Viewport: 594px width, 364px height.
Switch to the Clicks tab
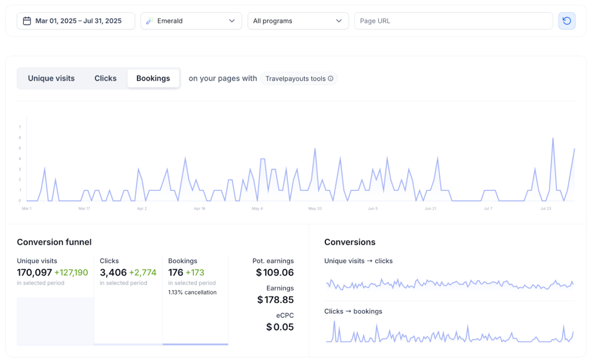(x=106, y=78)
